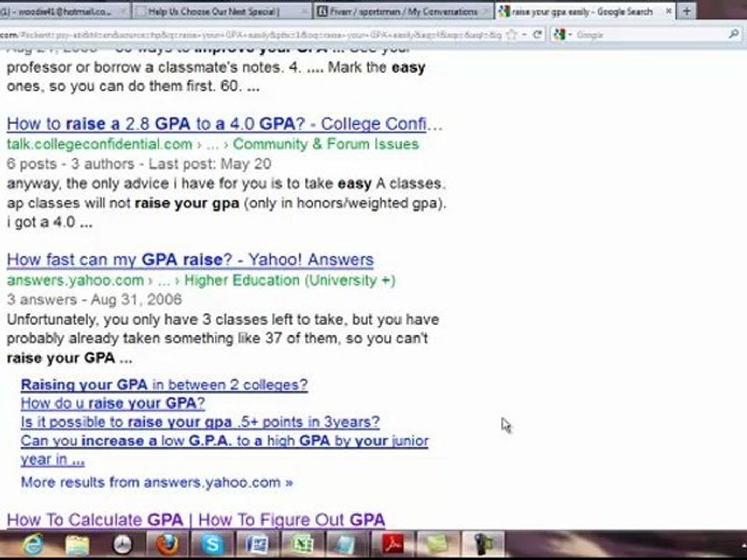Screen dimensions: 747x560
Task: Click snippet 'anyway, the only advice i have'
Action: point(226,184)
